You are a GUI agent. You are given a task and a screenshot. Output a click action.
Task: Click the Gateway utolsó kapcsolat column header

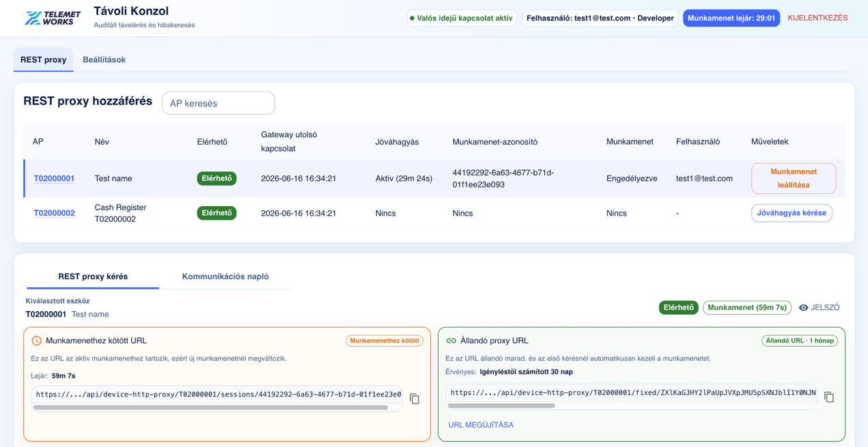click(x=289, y=141)
